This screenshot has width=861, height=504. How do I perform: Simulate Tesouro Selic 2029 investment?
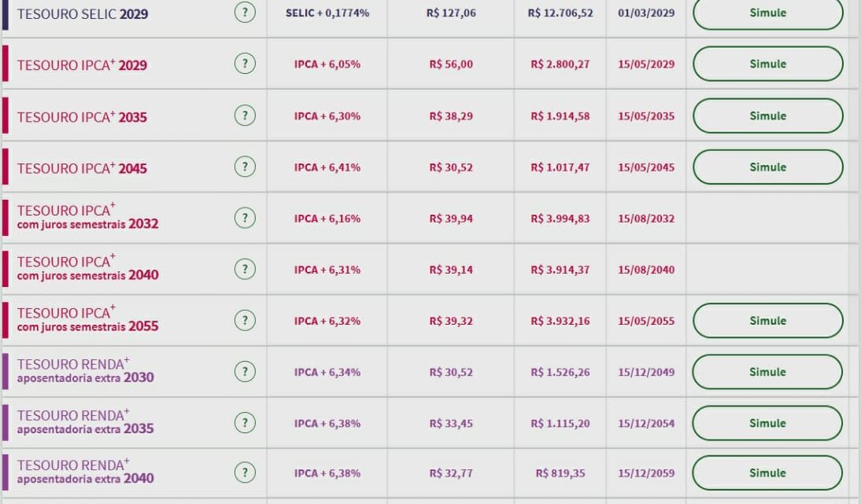click(767, 13)
